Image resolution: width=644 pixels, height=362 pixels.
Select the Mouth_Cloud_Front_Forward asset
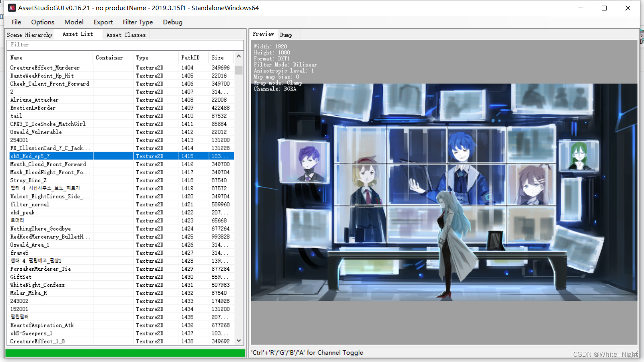click(x=122, y=164)
